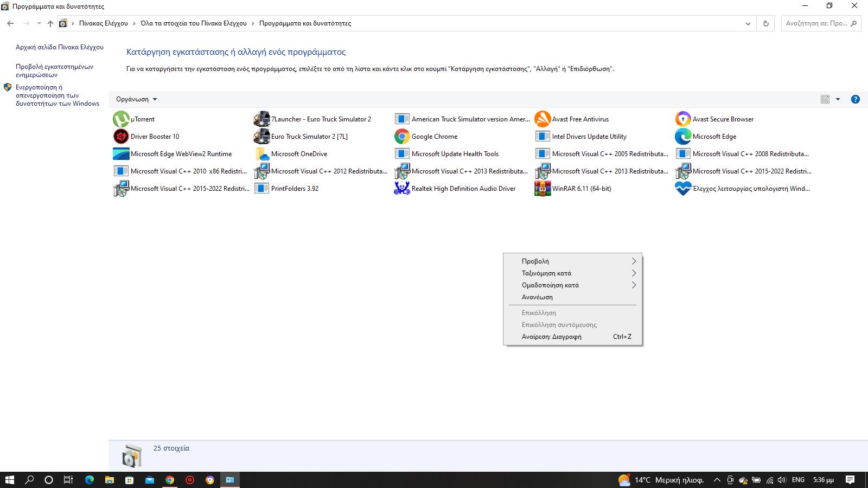Select Realtek High Definition Audio Driver icon
Viewport: 868px width, 488px height.
[402, 189]
